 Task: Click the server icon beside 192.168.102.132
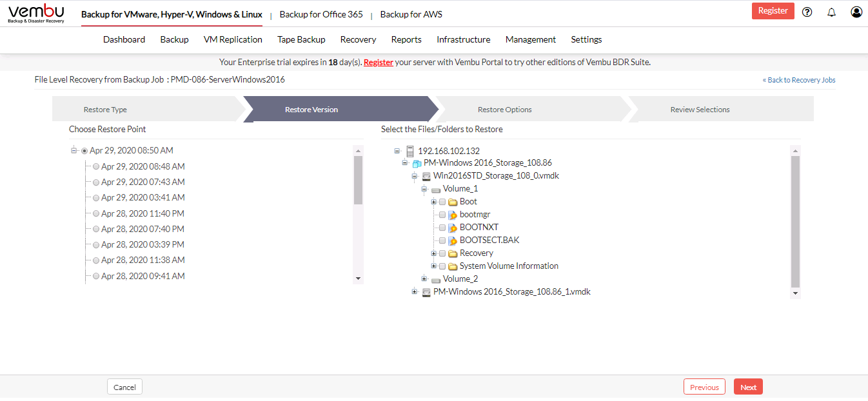pyautogui.click(x=410, y=151)
